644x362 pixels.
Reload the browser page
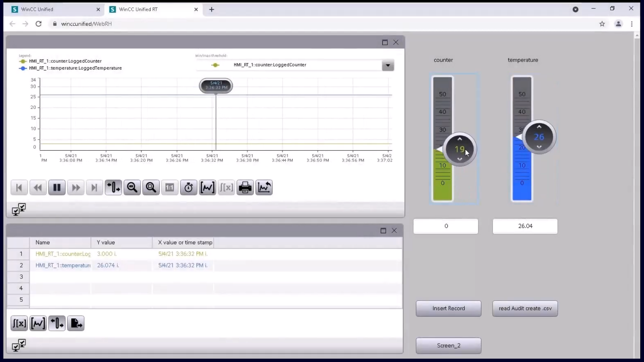click(x=39, y=24)
